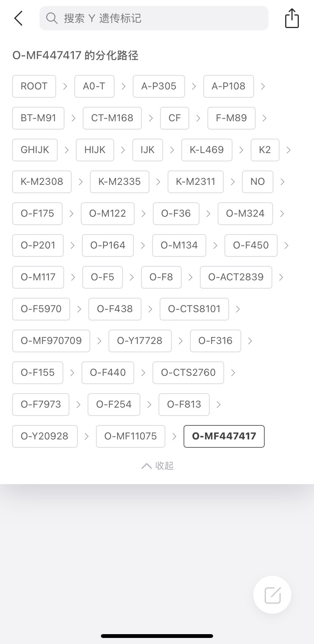Tap the share icon

pyautogui.click(x=292, y=19)
